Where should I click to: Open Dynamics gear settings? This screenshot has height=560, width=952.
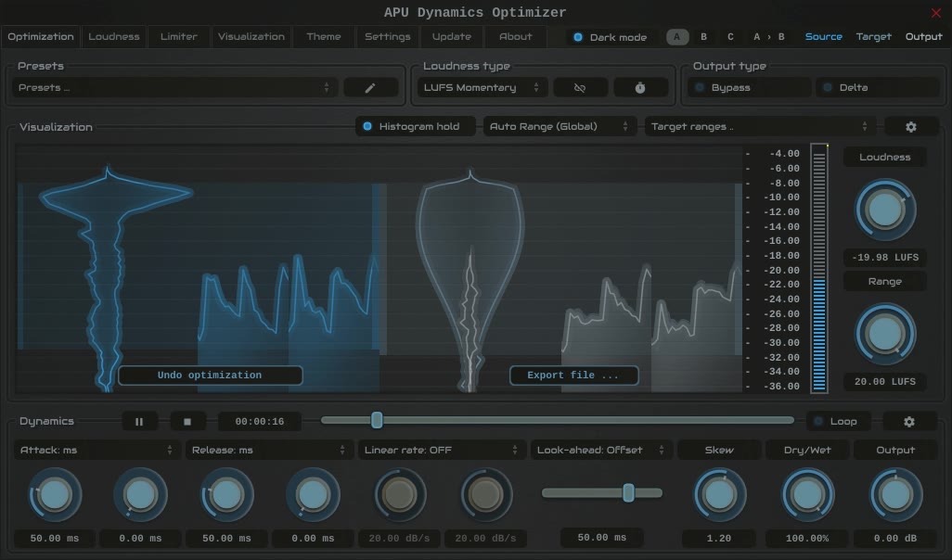pyautogui.click(x=909, y=421)
